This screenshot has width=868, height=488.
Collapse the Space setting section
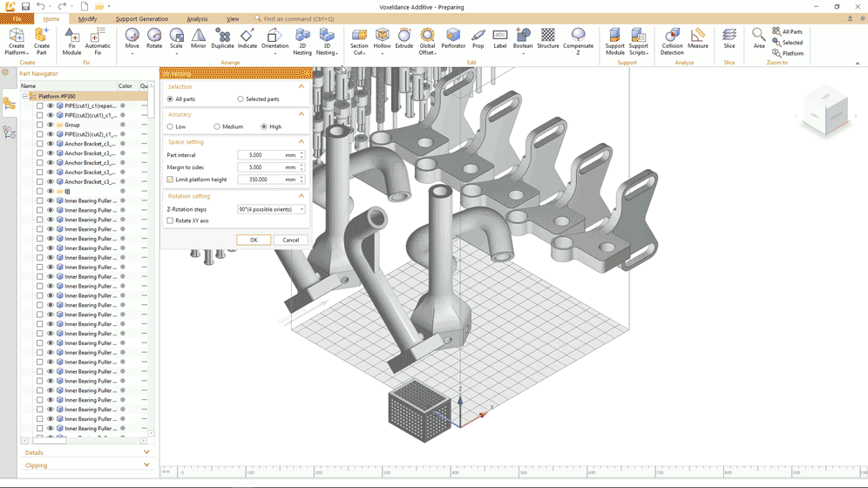click(302, 142)
